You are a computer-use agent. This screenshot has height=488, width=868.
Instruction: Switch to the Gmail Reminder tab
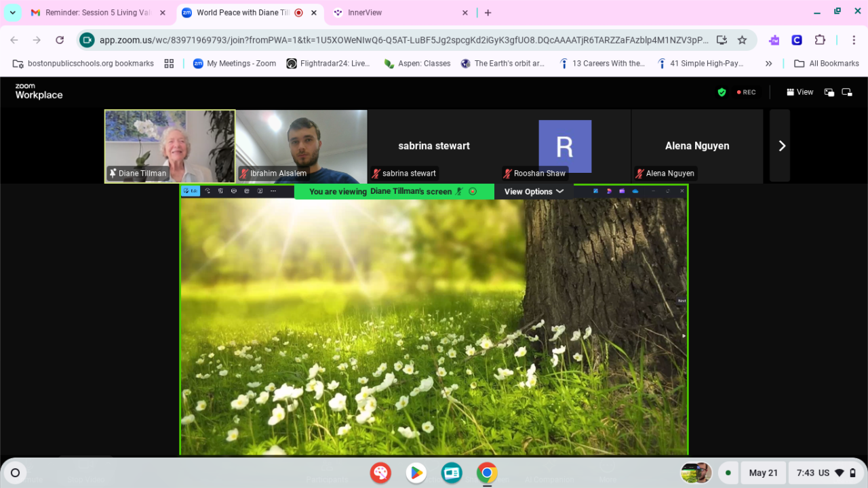(97, 13)
